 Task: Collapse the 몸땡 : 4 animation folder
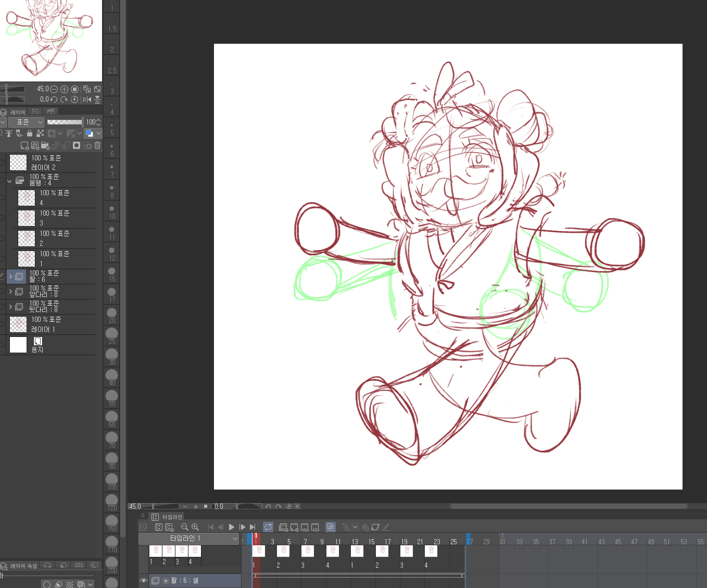9,181
